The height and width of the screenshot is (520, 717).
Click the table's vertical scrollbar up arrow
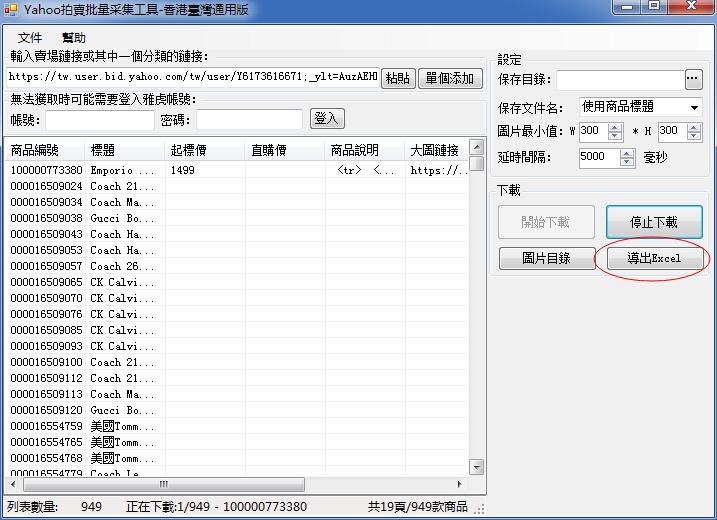click(x=476, y=147)
